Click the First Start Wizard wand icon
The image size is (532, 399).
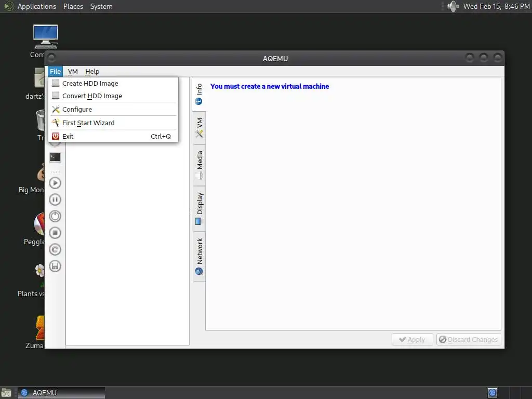coord(56,123)
